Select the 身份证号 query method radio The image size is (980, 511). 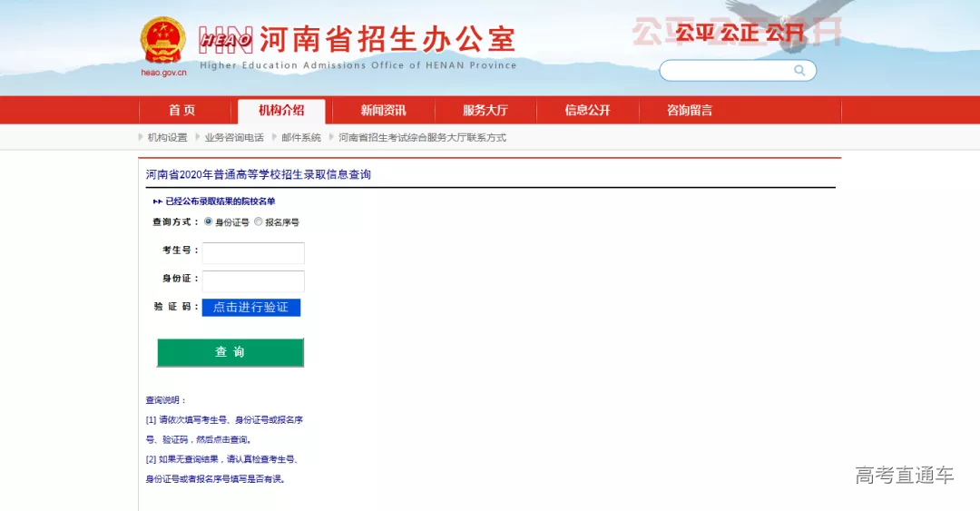tap(209, 221)
